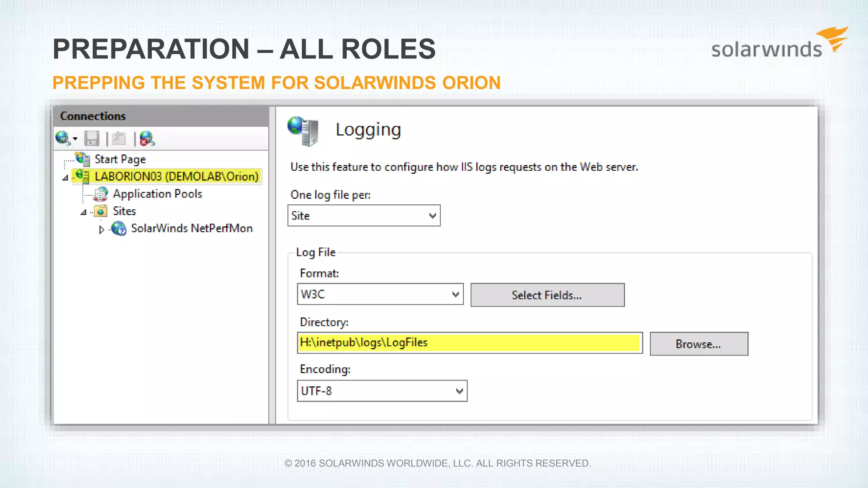
Task: Click the save connections floppy icon
Action: coord(92,139)
